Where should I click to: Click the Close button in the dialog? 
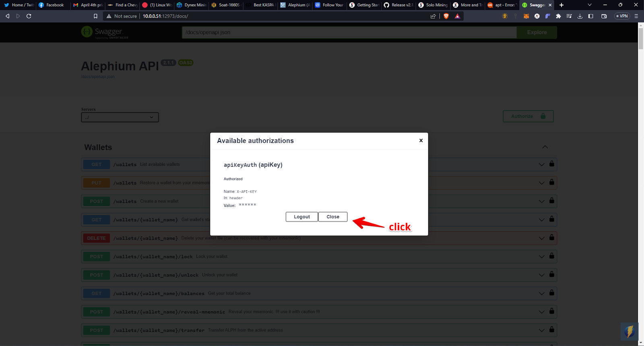click(x=333, y=217)
